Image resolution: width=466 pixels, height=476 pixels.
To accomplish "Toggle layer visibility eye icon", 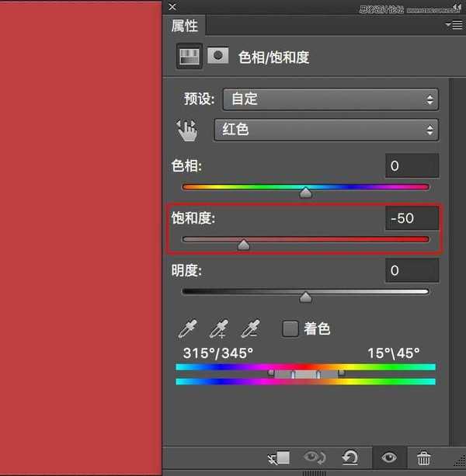I will point(389,457).
